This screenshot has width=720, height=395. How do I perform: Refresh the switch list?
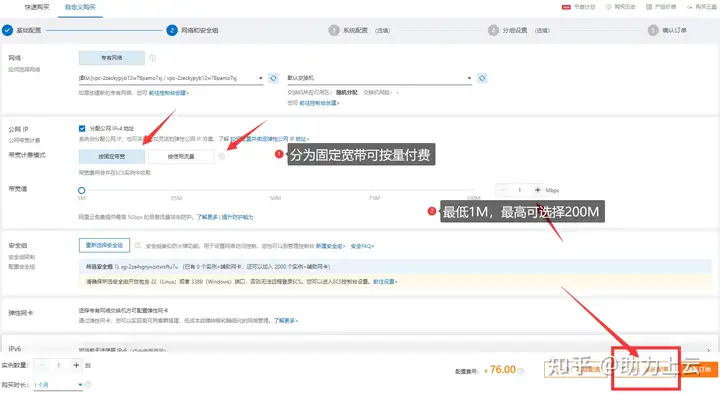482,78
